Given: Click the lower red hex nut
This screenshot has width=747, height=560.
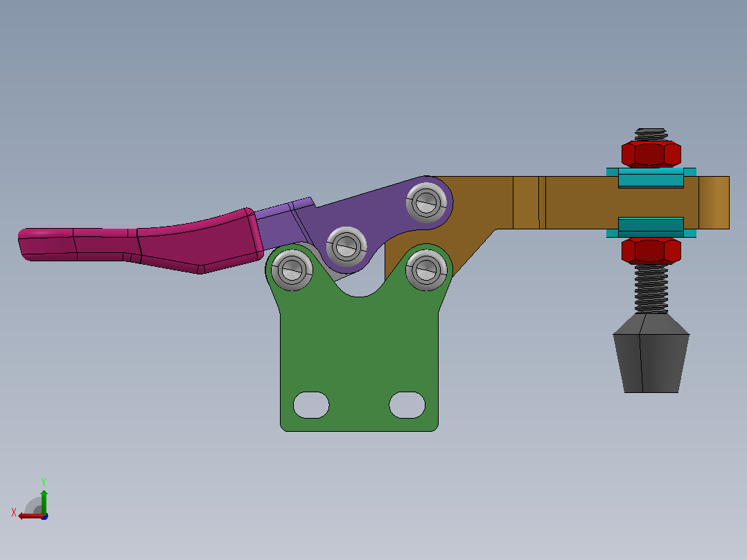Looking at the screenshot, I should 651,251.
